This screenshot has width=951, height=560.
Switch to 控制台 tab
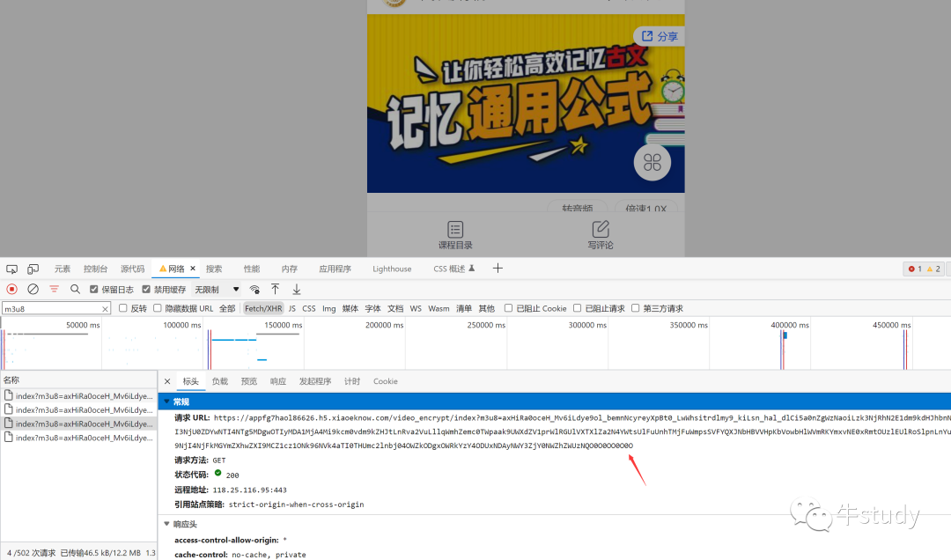click(95, 269)
